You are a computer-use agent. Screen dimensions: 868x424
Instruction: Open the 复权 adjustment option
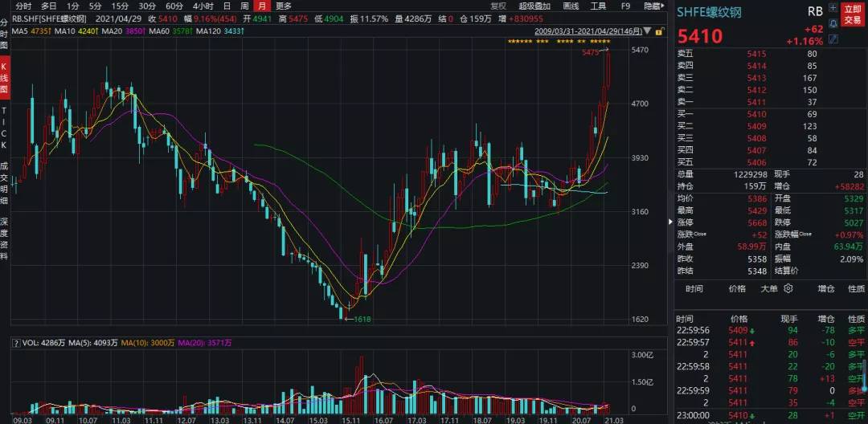tap(498, 6)
